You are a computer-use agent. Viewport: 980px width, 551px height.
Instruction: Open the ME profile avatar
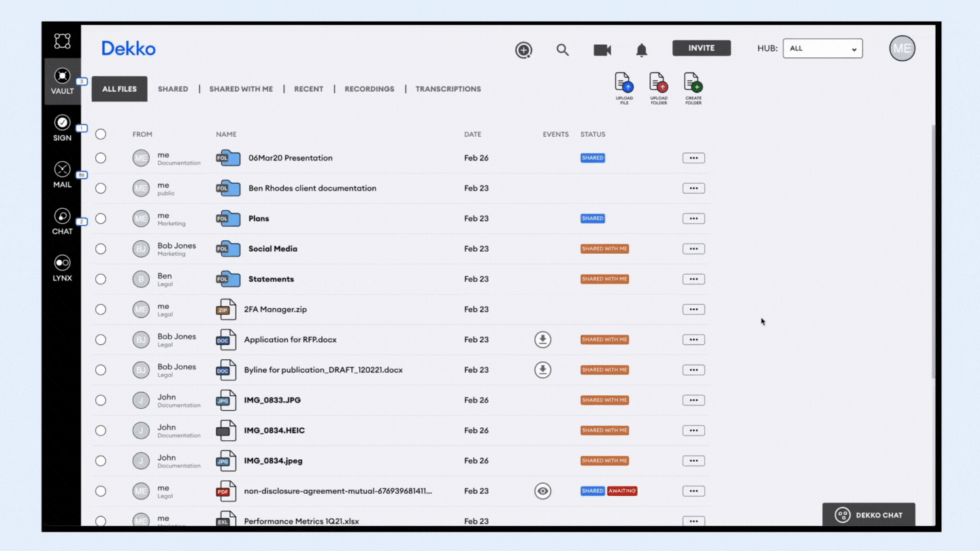(x=902, y=48)
